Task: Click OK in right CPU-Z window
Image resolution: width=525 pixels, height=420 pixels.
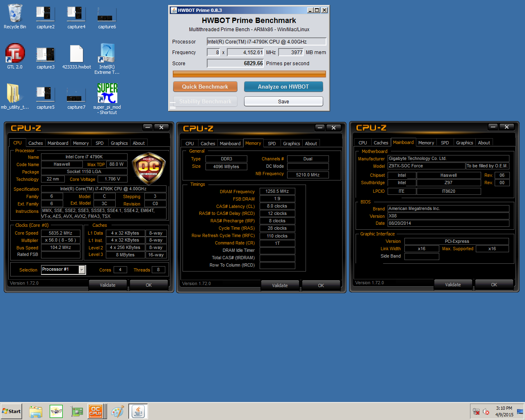Action: click(x=494, y=285)
